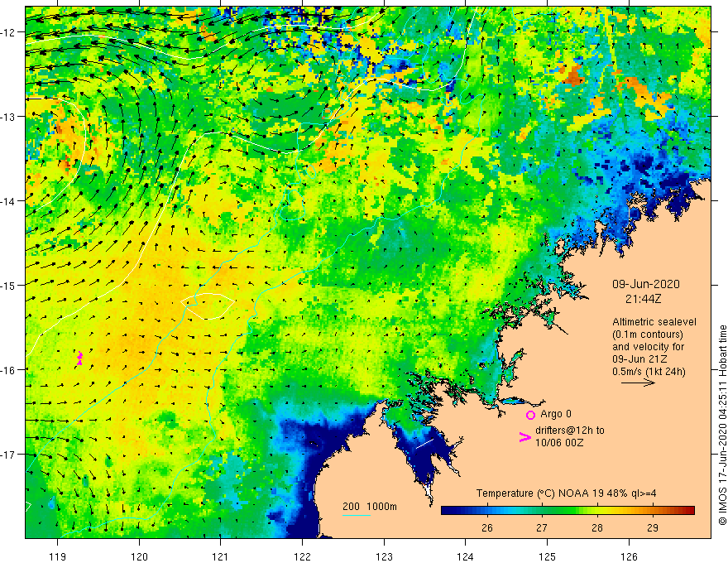
Task: Click latitude axis label -16
Action: coord(8,370)
